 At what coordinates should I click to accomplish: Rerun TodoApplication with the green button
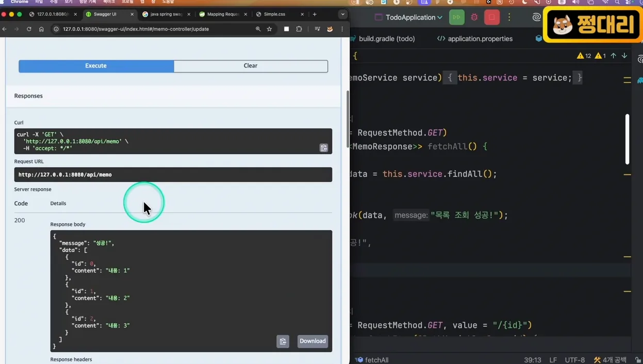point(456,18)
